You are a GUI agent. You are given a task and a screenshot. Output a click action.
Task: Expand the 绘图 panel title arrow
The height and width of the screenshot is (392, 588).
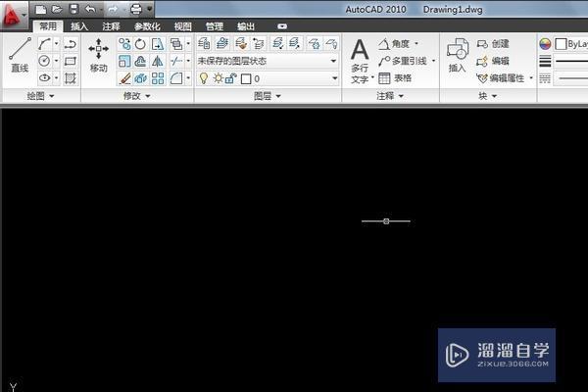[52, 96]
